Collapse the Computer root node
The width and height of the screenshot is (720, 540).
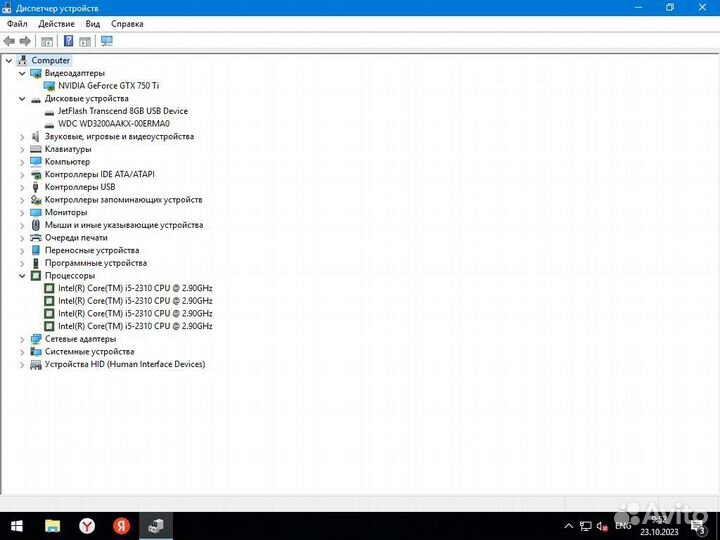[9, 60]
